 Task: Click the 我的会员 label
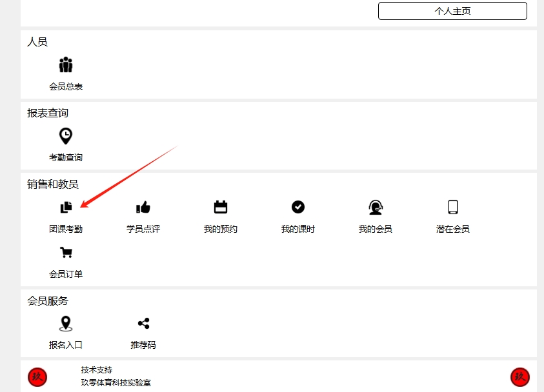click(x=376, y=229)
